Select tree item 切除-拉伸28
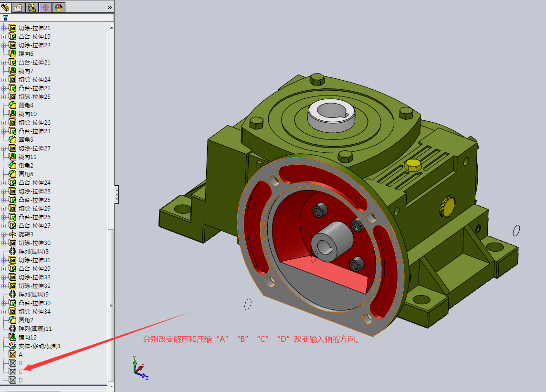Image resolution: width=546 pixels, height=392 pixels. (34, 191)
